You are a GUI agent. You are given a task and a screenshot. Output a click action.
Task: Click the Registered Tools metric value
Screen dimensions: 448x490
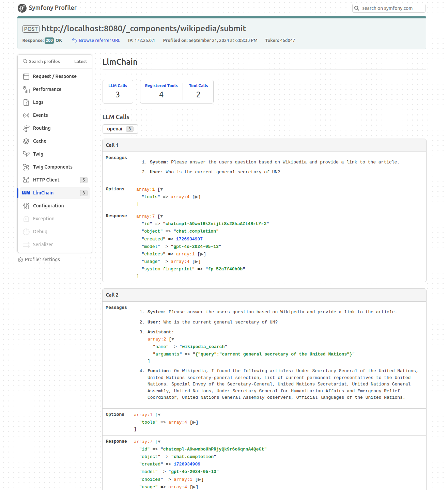pyautogui.click(x=161, y=95)
